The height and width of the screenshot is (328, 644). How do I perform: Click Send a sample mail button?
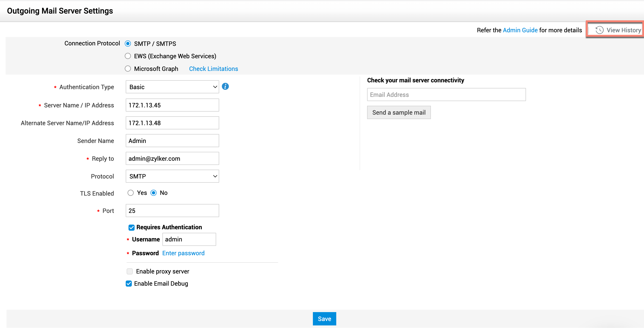click(399, 113)
